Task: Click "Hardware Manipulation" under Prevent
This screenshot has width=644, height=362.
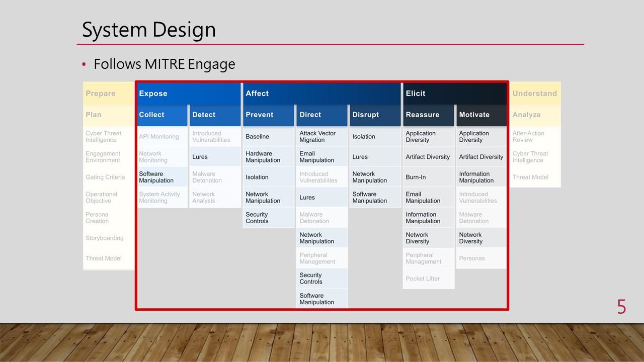Action: (x=268, y=157)
